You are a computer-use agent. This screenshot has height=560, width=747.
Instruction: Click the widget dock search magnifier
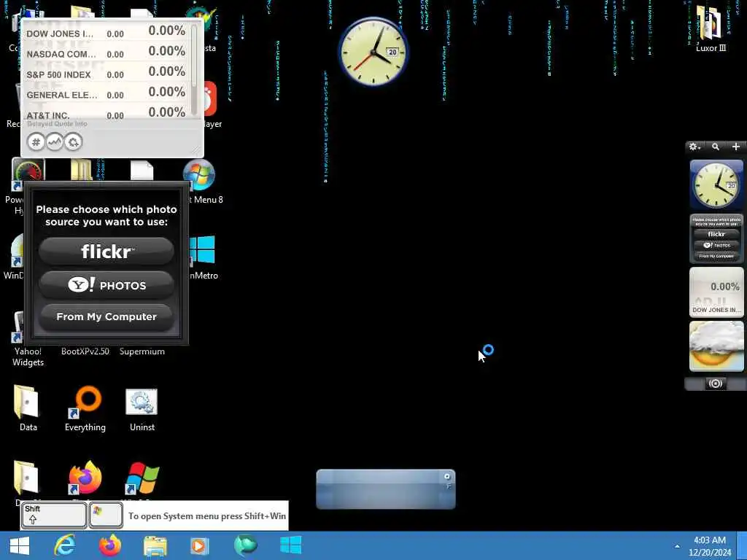click(715, 147)
